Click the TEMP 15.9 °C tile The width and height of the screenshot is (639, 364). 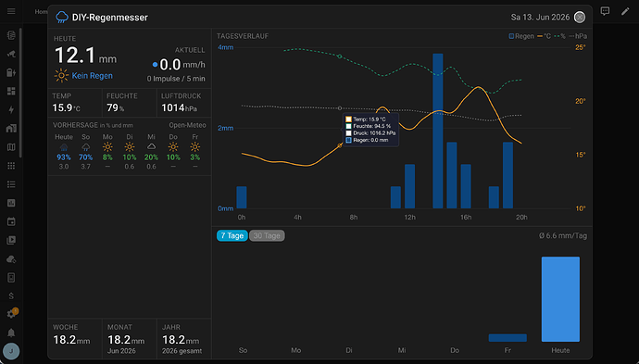75,103
